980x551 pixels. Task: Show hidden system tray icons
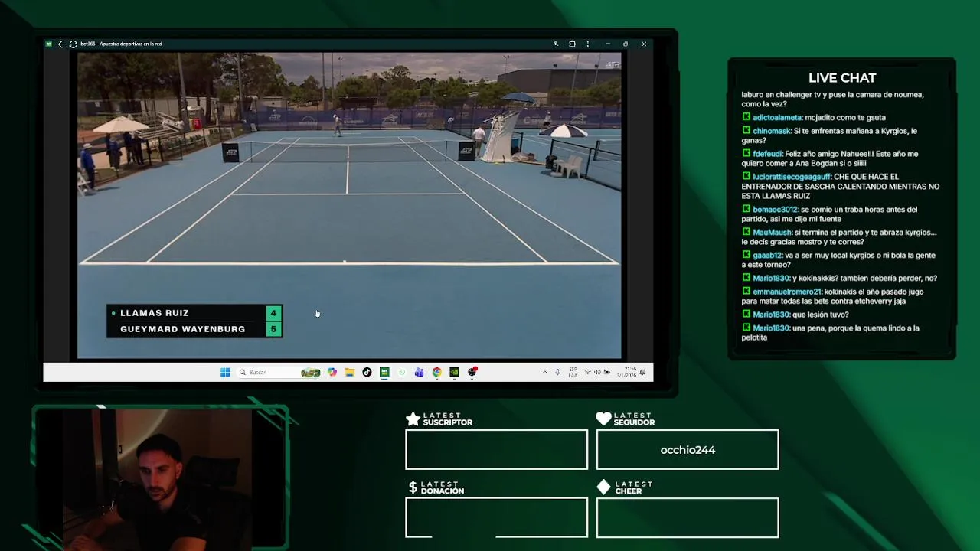pyautogui.click(x=544, y=372)
